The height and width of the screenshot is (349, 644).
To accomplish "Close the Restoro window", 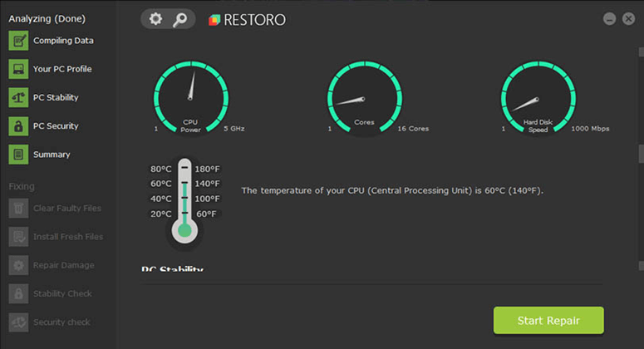I will 628,19.
